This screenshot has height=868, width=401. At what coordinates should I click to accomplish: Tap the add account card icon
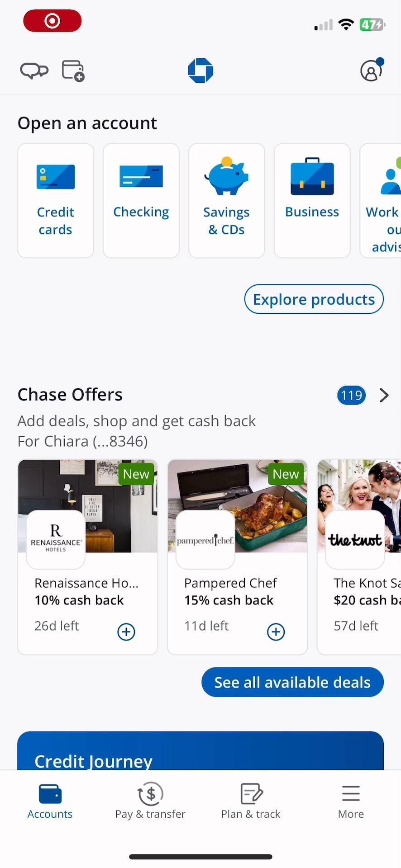click(73, 71)
